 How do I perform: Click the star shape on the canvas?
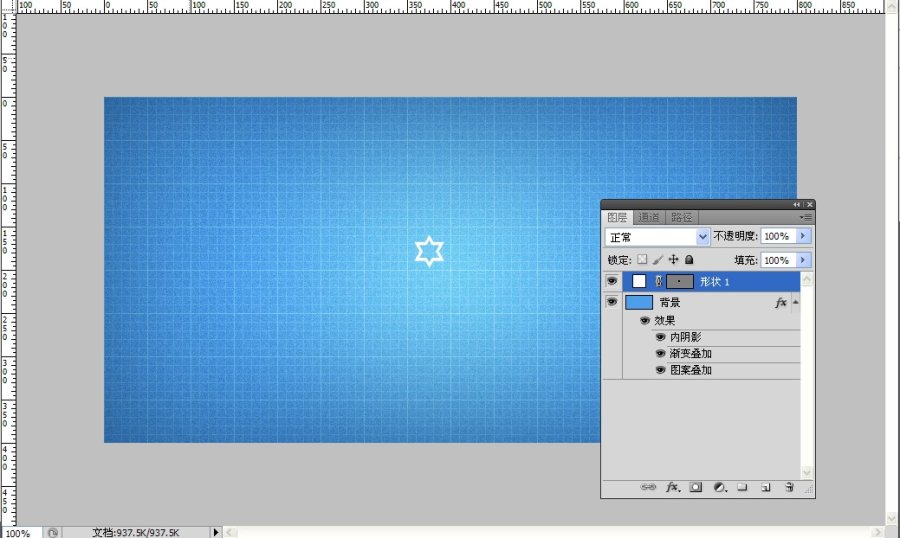429,251
